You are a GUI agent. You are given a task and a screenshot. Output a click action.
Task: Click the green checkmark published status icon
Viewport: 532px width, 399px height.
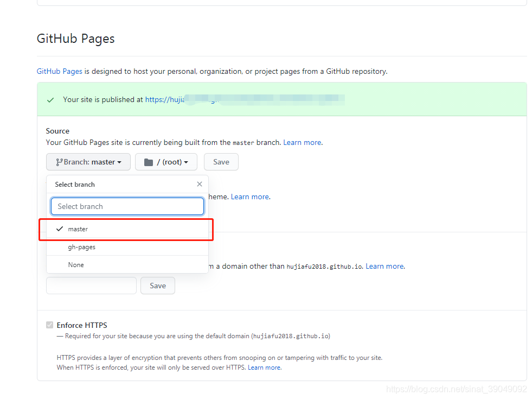click(50, 100)
